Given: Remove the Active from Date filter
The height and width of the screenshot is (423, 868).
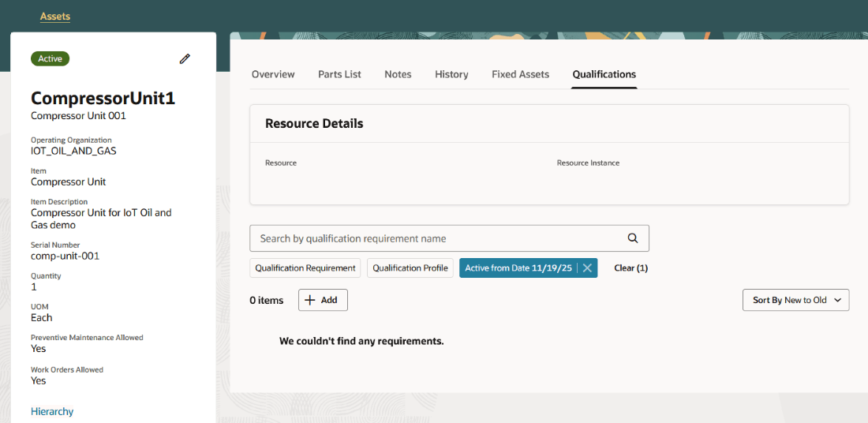Looking at the screenshot, I should (587, 268).
